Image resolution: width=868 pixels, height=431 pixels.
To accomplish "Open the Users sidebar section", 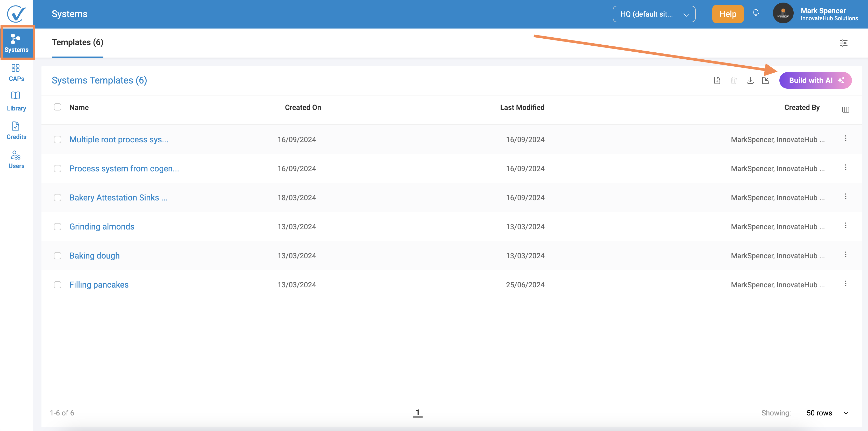I will click(x=16, y=159).
